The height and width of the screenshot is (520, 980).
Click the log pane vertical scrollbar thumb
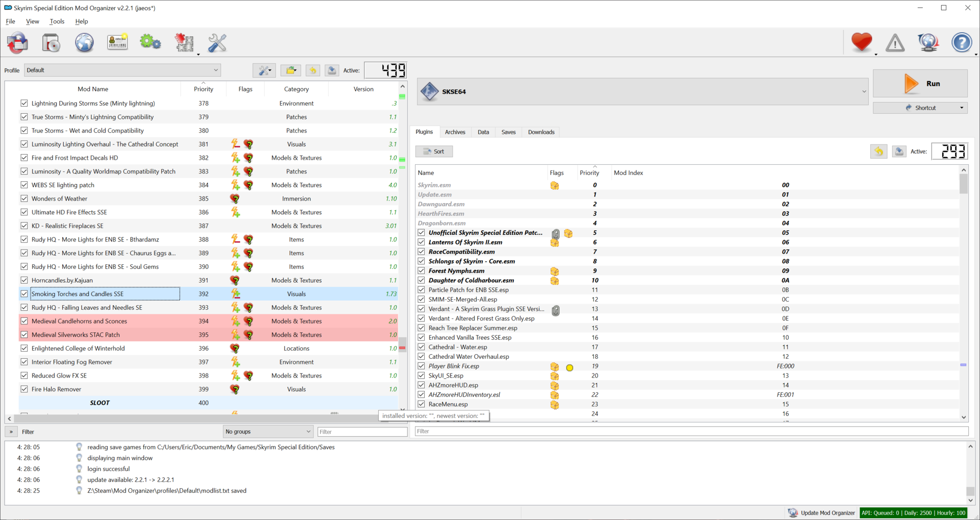point(970,491)
